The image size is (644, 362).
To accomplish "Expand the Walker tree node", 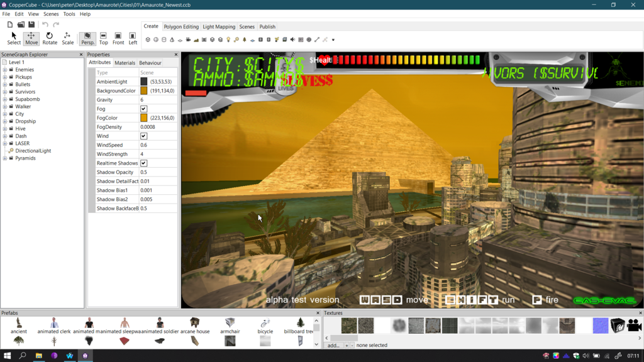I will (x=5, y=107).
